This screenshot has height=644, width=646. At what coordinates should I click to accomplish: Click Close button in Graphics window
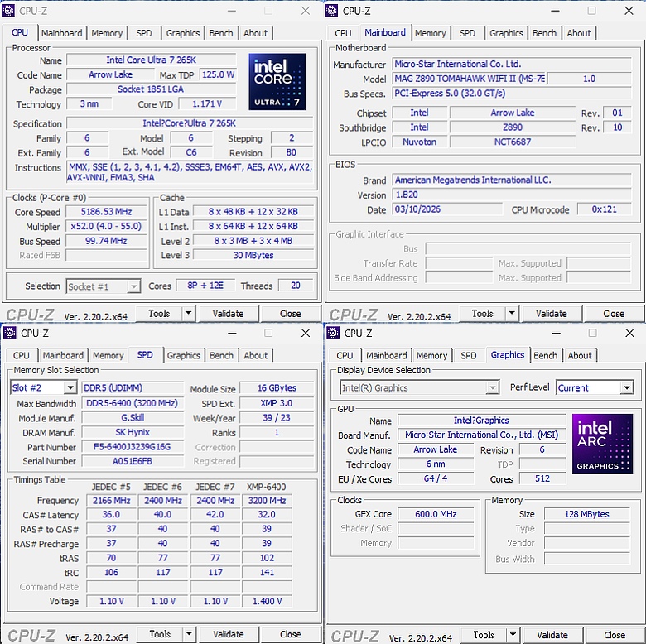[615, 635]
